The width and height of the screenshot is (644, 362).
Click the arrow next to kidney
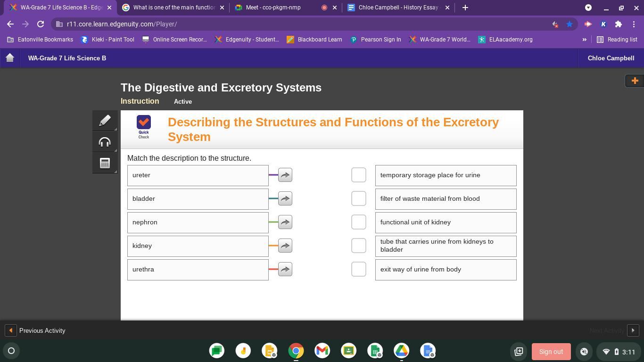tap(285, 246)
